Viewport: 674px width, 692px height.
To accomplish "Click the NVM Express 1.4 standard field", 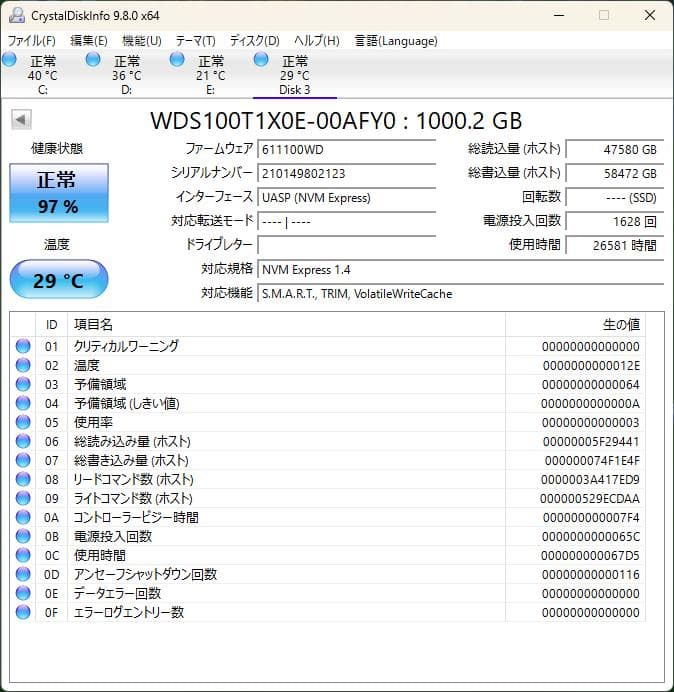I will coord(461,269).
